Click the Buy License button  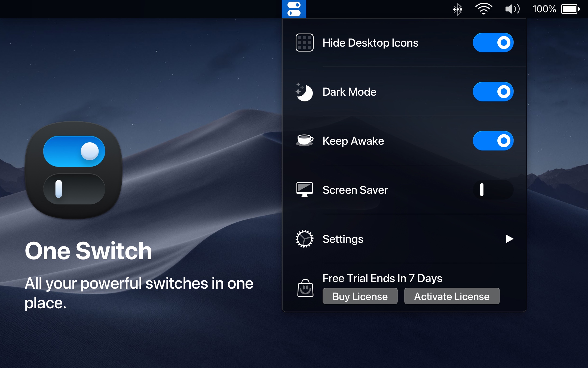[360, 296]
